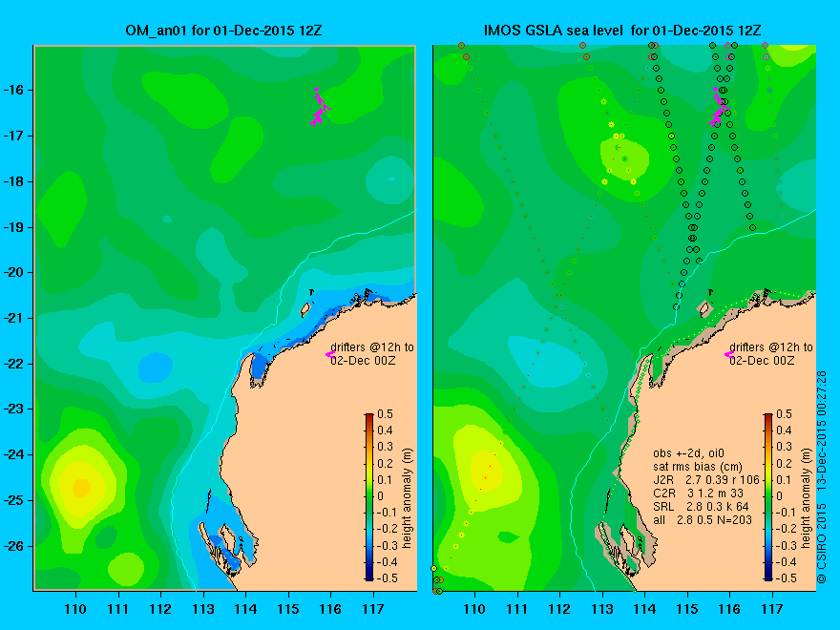Image resolution: width=840 pixels, height=630 pixels.
Task: Click the C2R 3 1.2 m 33 row
Action: 698,493
